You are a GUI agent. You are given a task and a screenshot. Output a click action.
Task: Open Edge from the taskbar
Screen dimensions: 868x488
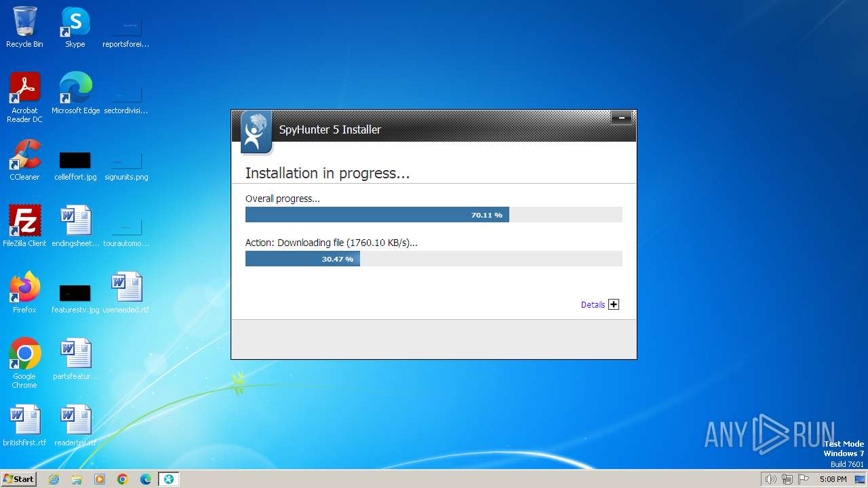click(146, 479)
